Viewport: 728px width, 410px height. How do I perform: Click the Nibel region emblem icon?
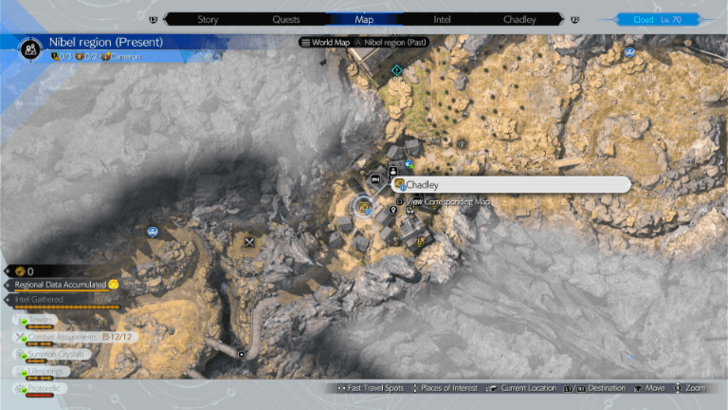[x=31, y=45]
